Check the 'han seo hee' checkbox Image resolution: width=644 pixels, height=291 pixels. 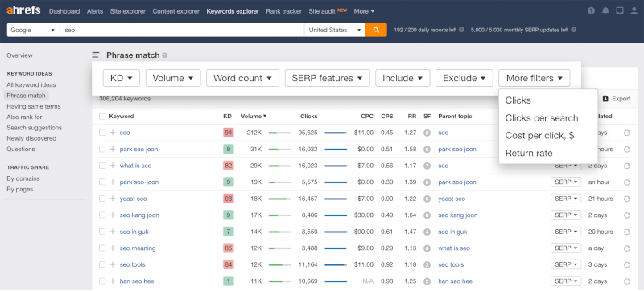(x=102, y=281)
